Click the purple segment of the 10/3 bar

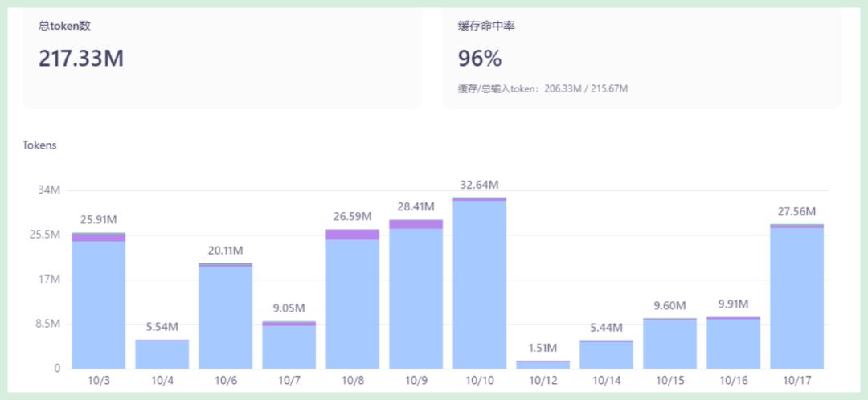[99, 237]
